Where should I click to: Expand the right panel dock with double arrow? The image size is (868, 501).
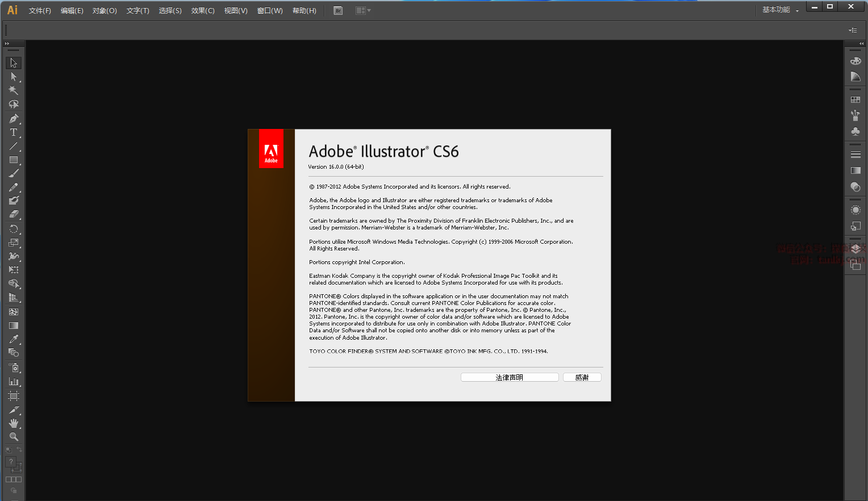tap(861, 44)
